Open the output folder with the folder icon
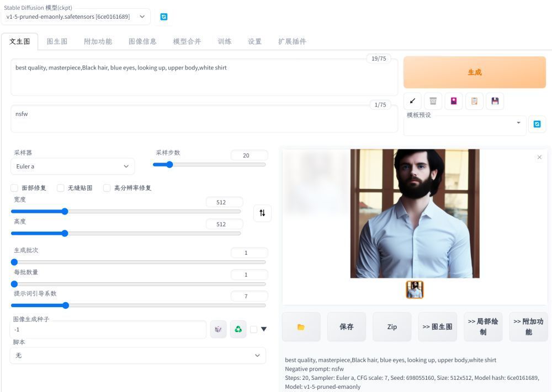Screen dimensions: 552x392 click(301, 327)
